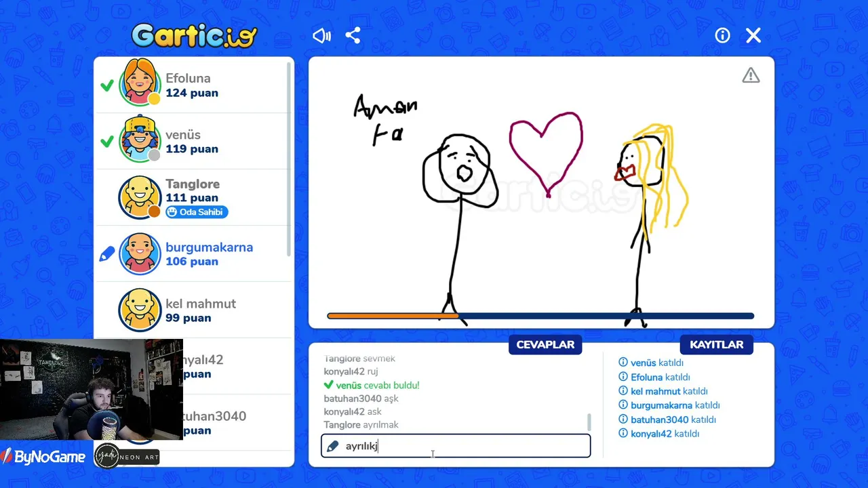Click '124 puan' score

(192, 93)
